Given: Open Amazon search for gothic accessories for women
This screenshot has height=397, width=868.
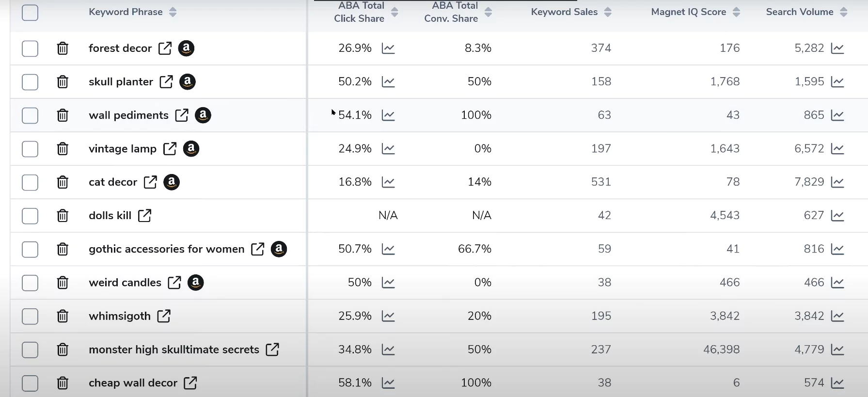Looking at the screenshot, I should pyautogui.click(x=279, y=249).
